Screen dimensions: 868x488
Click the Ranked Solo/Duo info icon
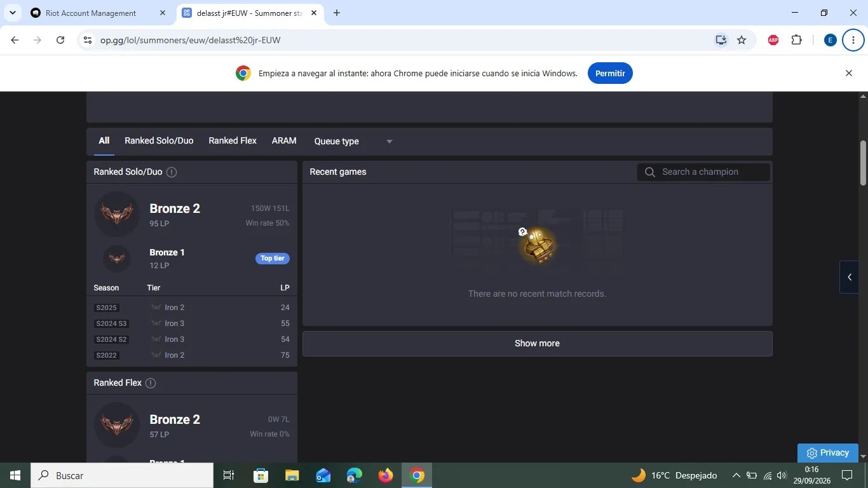(x=172, y=172)
